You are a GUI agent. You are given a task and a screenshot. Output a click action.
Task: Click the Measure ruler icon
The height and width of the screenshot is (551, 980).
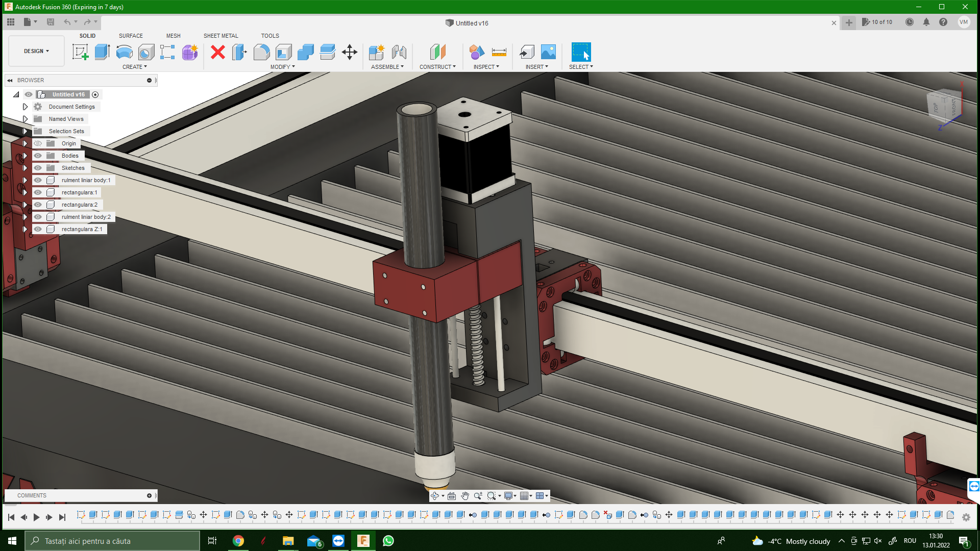[499, 52]
